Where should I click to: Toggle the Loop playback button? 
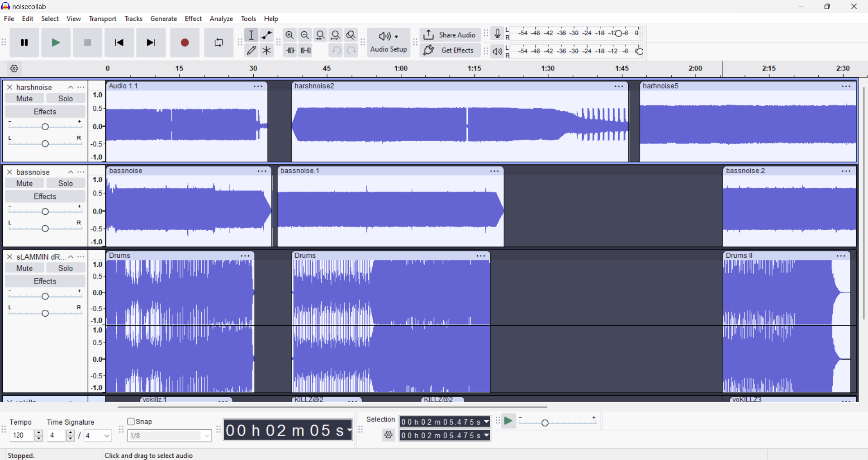click(x=219, y=43)
